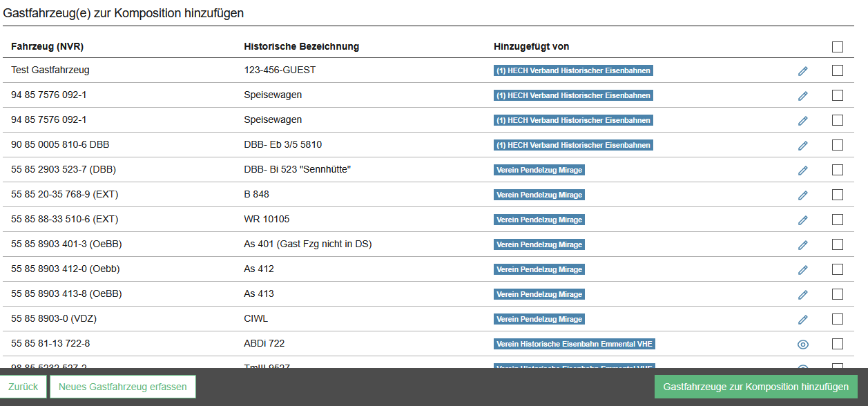Click the Historische Bezeichnung column header
Viewport: 868px width, 406px height.
pyautogui.click(x=301, y=46)
